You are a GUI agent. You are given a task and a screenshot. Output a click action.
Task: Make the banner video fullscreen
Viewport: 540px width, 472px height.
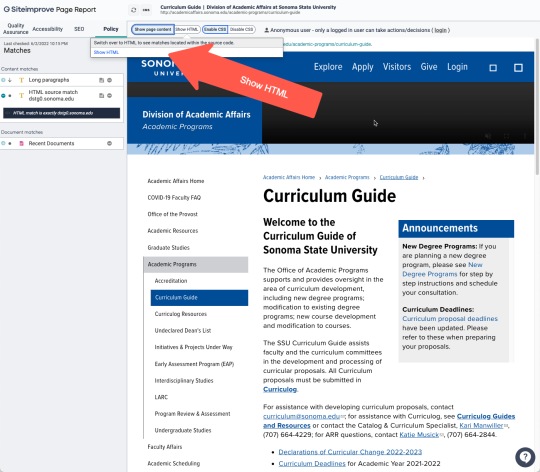click(x=506, y=136)
